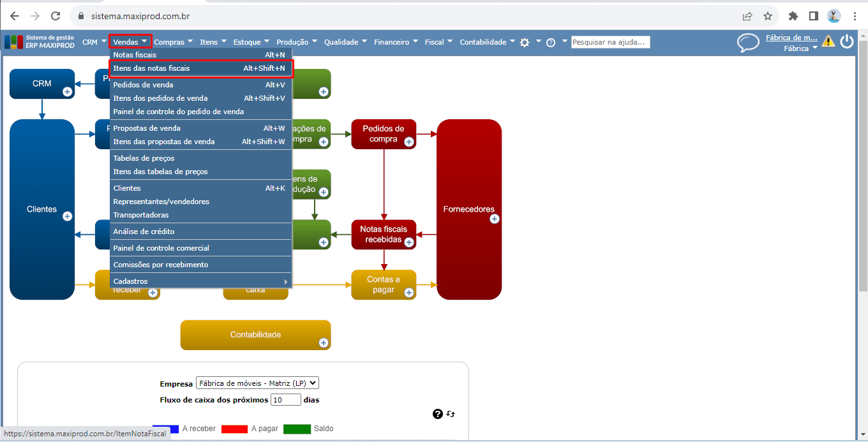Click browser back arrow
The image size is (868, 442).
(x=15, y=16)
